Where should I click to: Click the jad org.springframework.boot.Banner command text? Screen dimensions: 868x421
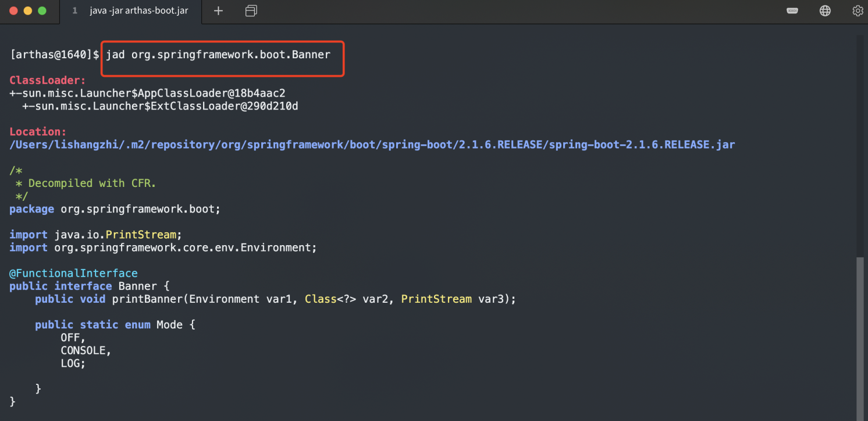click(218, 55)
